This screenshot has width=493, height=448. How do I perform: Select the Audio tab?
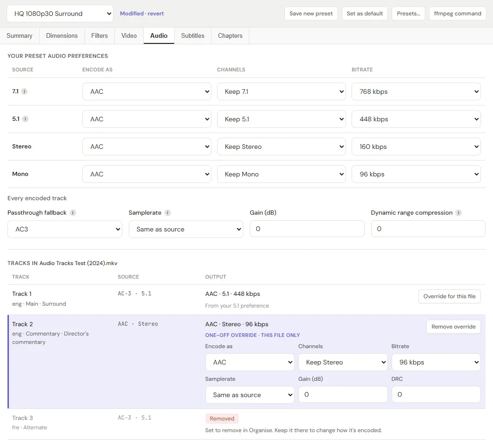point(159,35)
